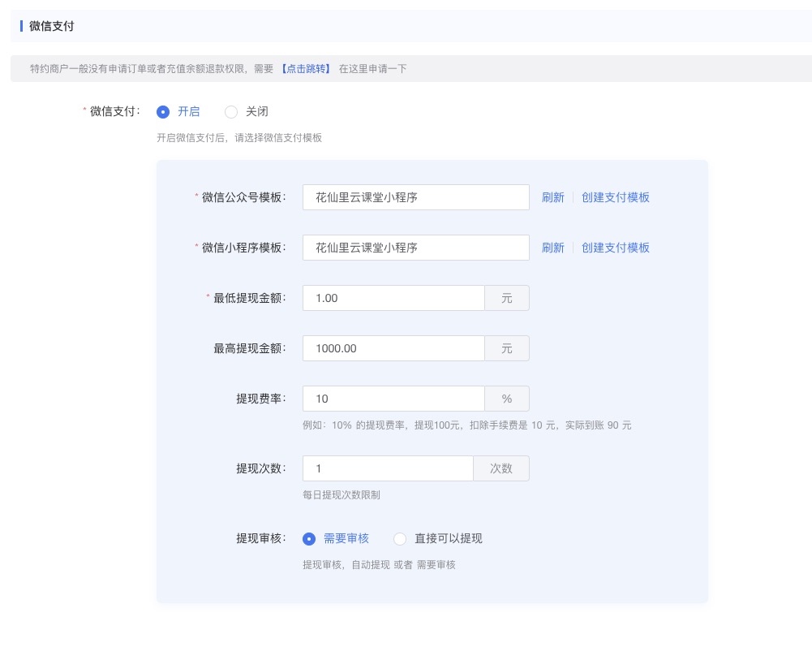Open the 微信公众号模板 select box
The width and height of the screenshot is (812, 647).
click(416, 197)
